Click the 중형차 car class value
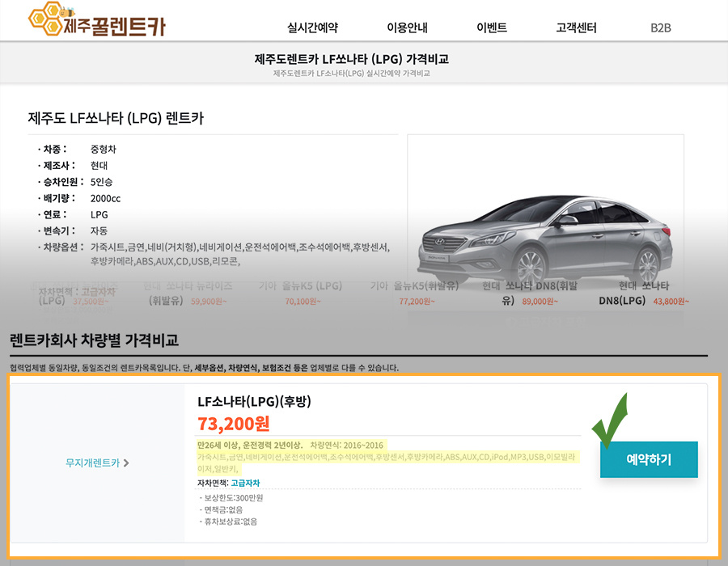Viewport: 728px width, 566px height. point(103,150)
